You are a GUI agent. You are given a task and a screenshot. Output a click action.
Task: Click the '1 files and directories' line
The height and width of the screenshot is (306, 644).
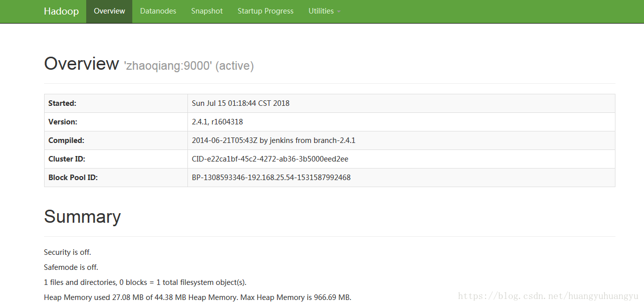(145, 282)
